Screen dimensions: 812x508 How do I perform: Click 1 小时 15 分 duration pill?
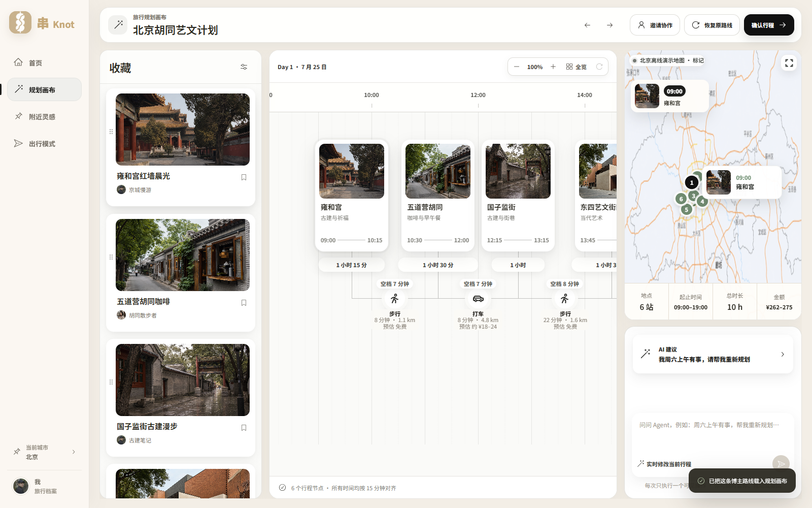[x=352, y=265]
